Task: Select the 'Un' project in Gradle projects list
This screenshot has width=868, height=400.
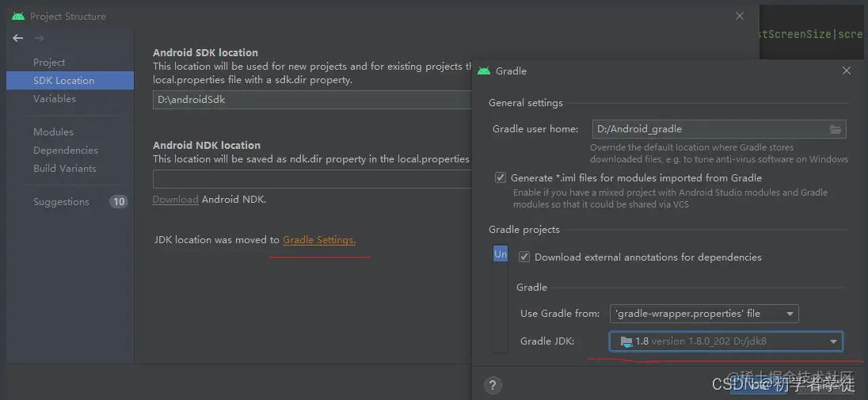Action: pyautogui.click(x=501, y=253)
